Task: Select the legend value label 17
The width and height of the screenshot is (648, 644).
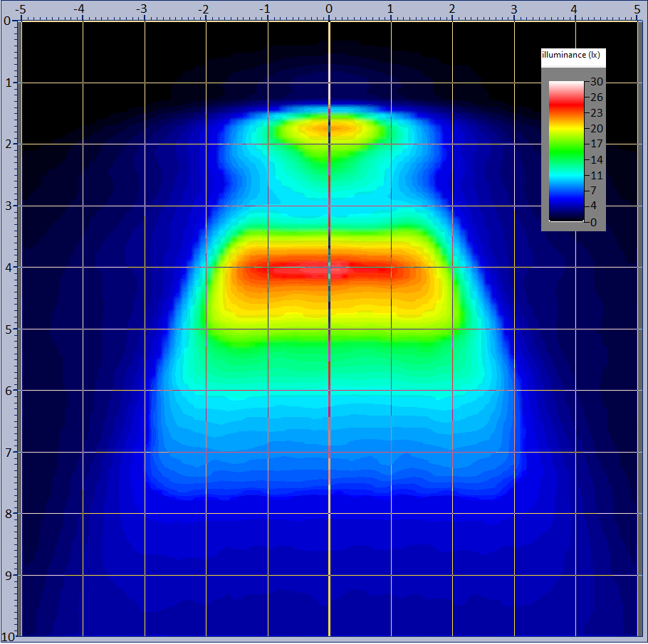Action: click(596, 144)
